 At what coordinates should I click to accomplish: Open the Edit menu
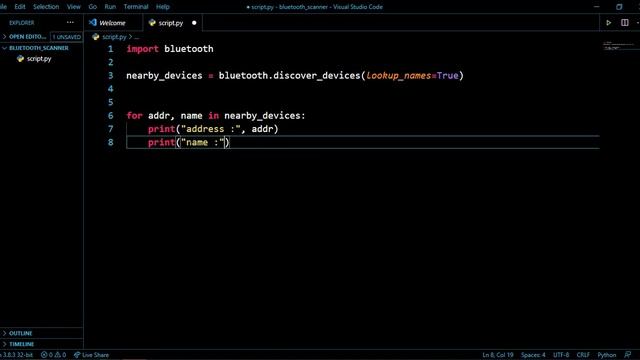(x=20, y=7)
